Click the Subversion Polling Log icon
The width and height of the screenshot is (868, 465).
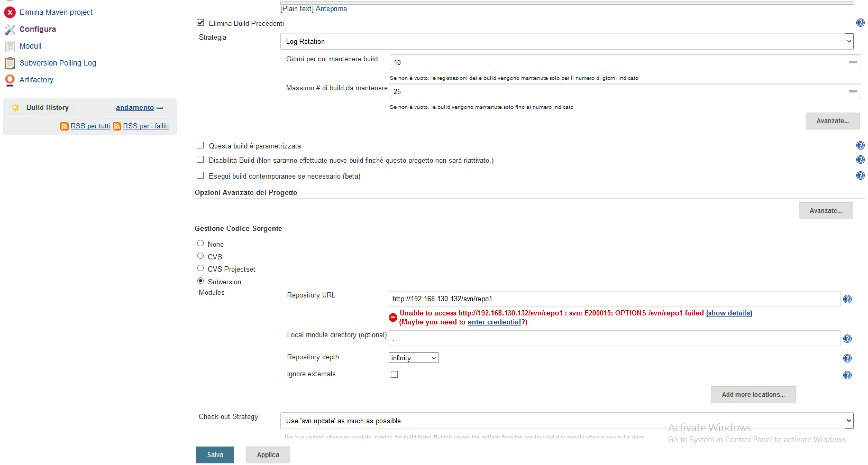[x=10, y=63]
